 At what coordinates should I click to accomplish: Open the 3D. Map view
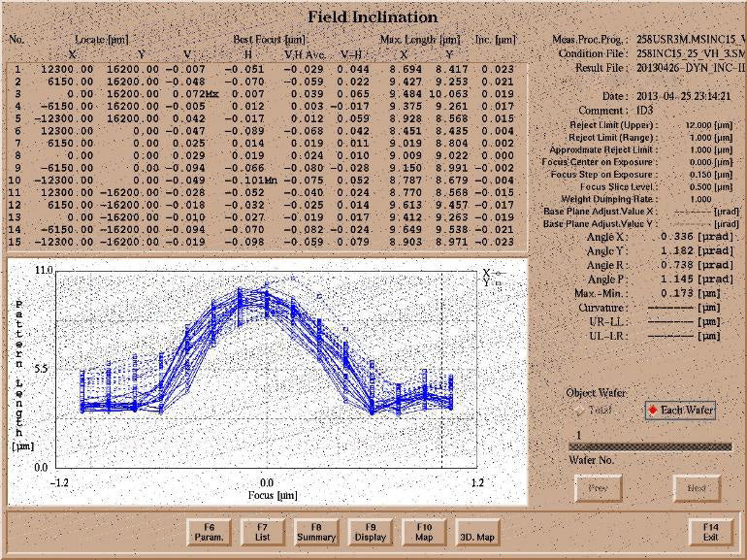coord(477,531)
